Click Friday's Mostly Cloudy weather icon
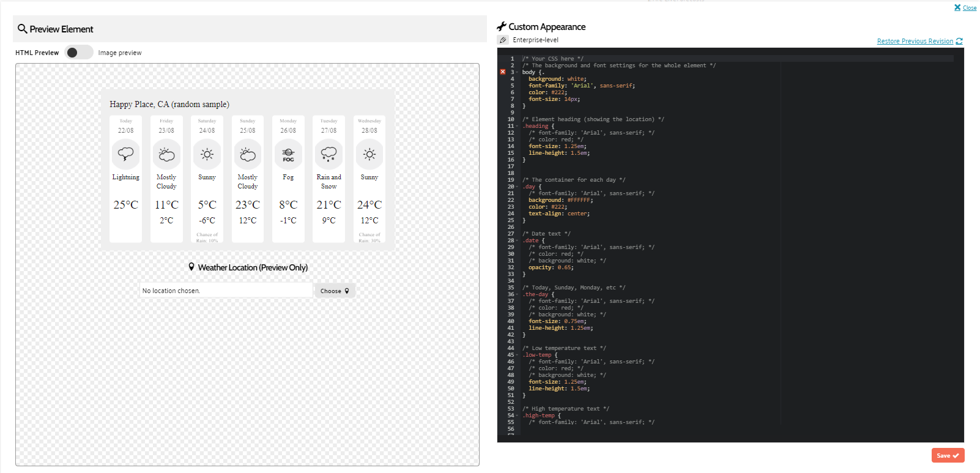 pos(166,154)
